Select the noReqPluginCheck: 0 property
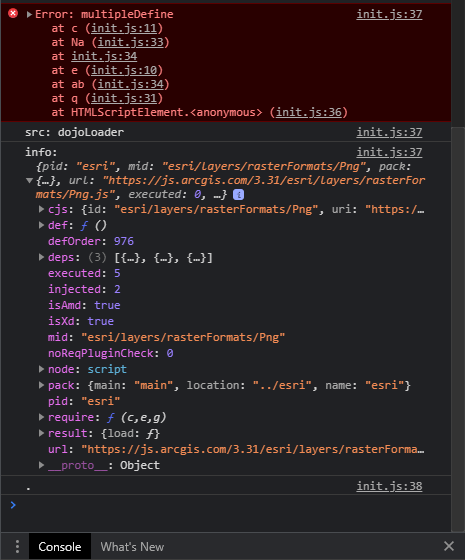The width and height of the screenshot is (465, 560). tap(110, 353)
